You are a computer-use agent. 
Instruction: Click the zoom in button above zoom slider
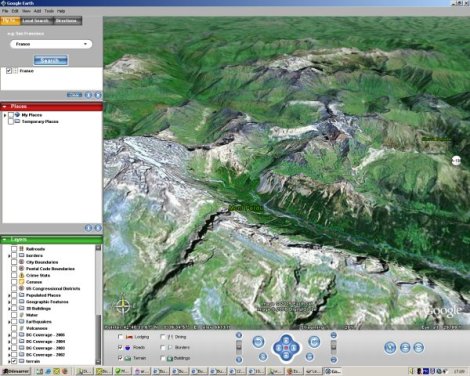point(239,335)
